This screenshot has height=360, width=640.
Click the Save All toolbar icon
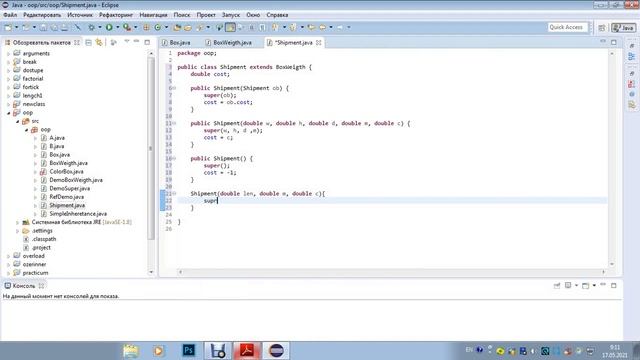[54, 27]
